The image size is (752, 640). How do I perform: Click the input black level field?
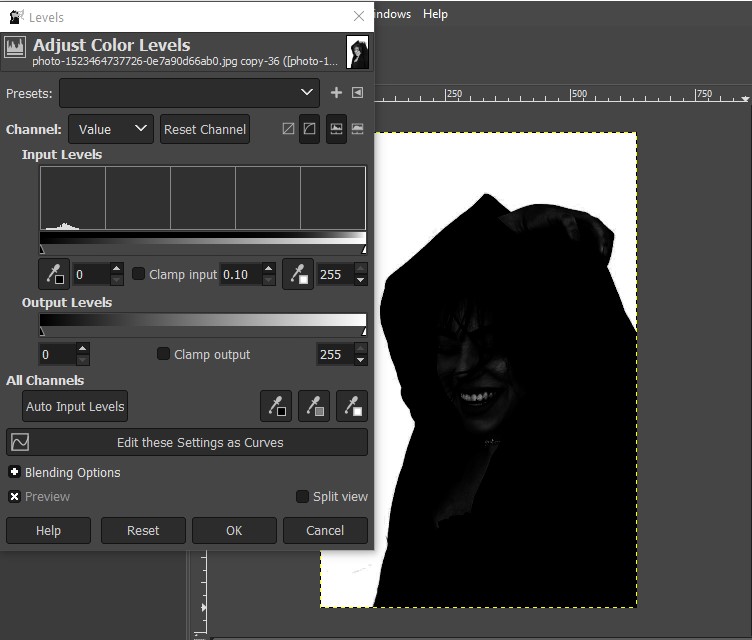click(91, 274)
